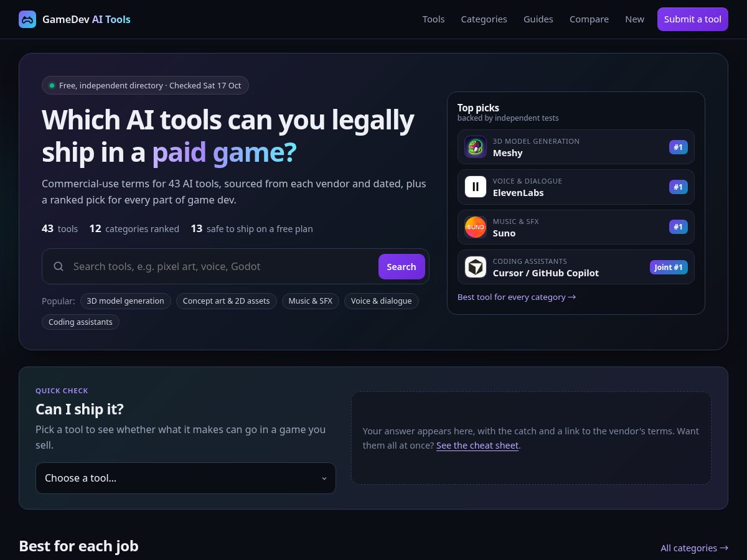Open the New nav item
Image resolution: width=747 pixels, height=560 pixels.
point(634,19)
